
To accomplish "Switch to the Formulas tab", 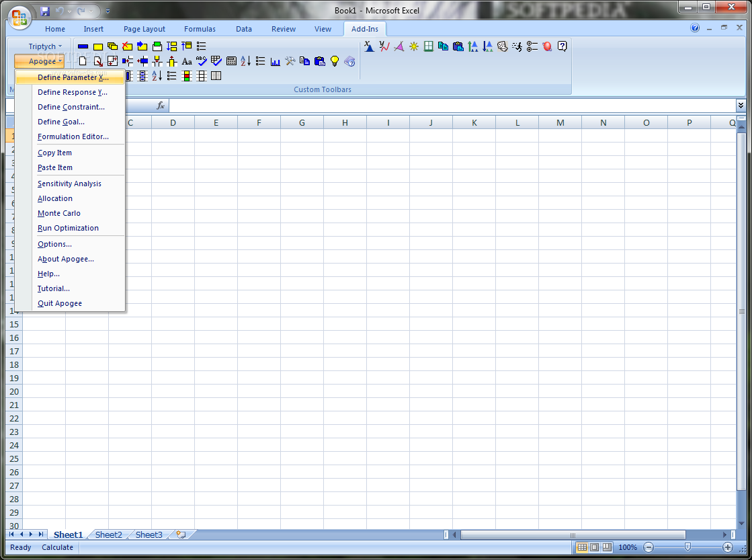I will click(200, 29).
